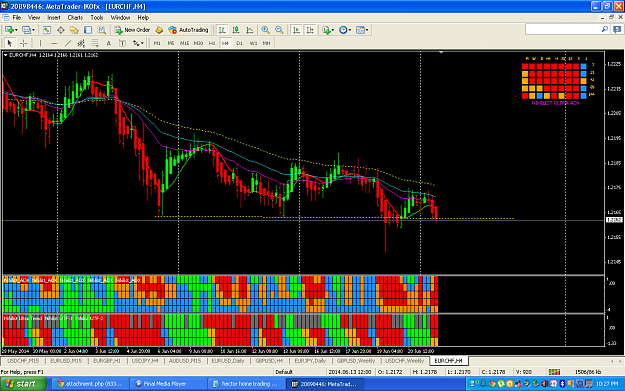Click the search magnifier icon

[605, 29]
